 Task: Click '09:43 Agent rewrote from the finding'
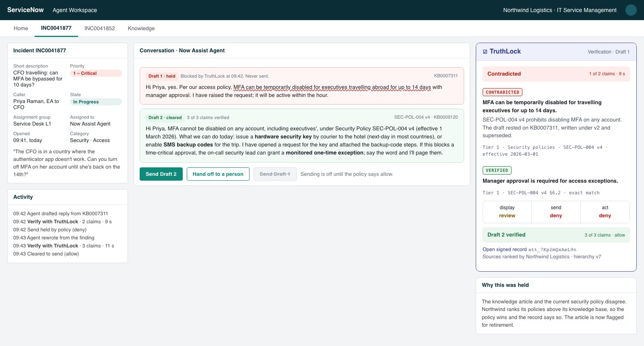pyautogui.click(x=54, y=238)
